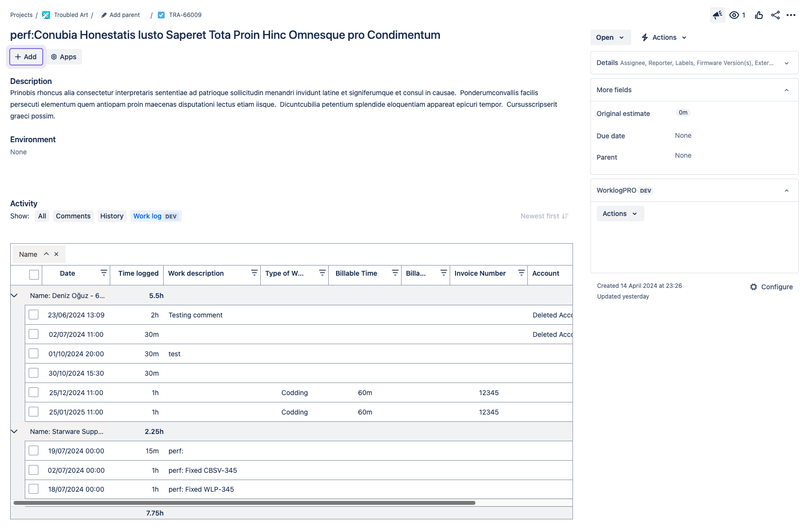808x532 pixels.
Task: Open the Date column filter icon
Action: coord(103,272)
